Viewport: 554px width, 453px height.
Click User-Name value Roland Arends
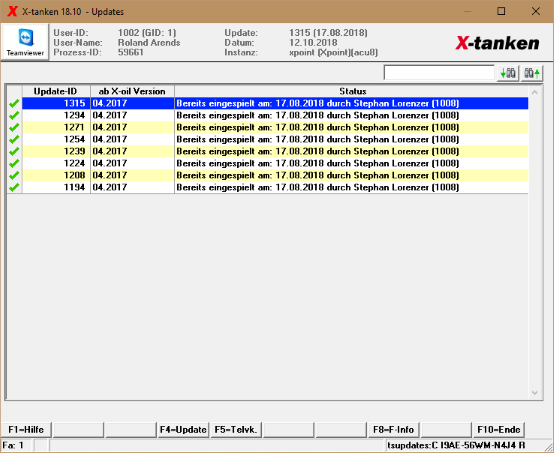(x=149, y=43)
